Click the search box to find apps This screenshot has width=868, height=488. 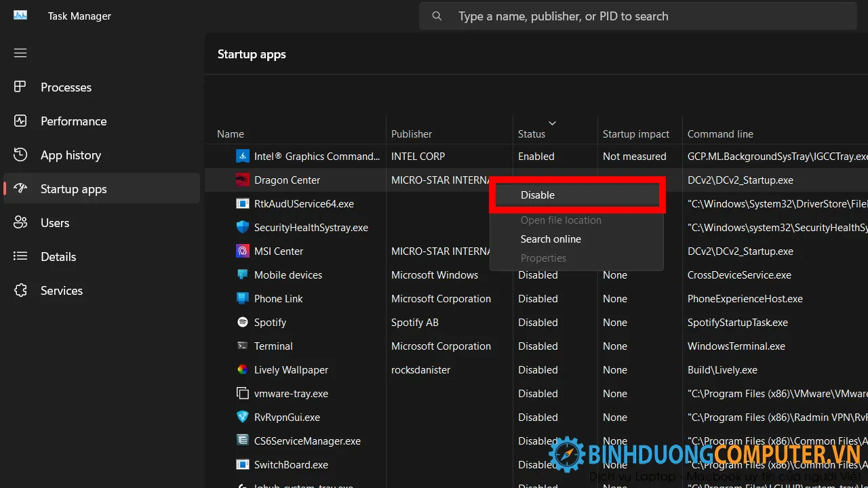637,16
